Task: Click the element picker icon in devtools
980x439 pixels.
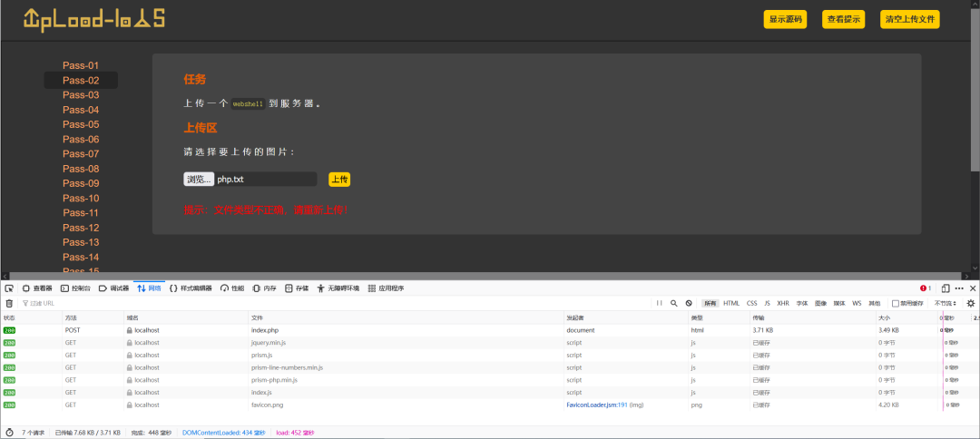Action: pyautogui.click(x=9, y=288)
